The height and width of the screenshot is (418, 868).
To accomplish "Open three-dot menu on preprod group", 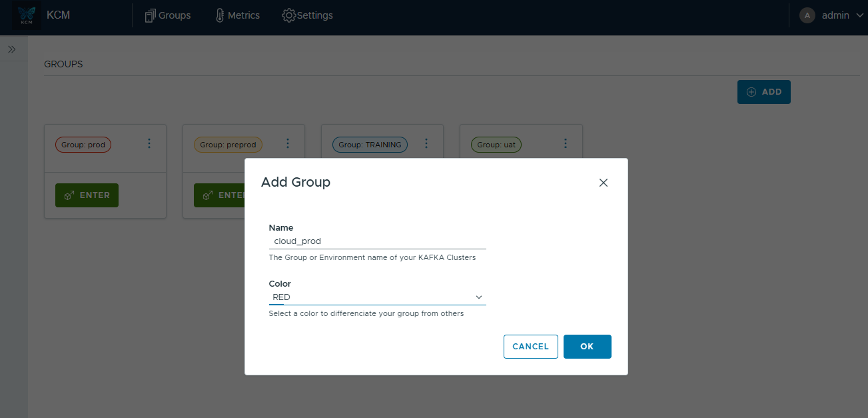I will click(x=288, y=144).
